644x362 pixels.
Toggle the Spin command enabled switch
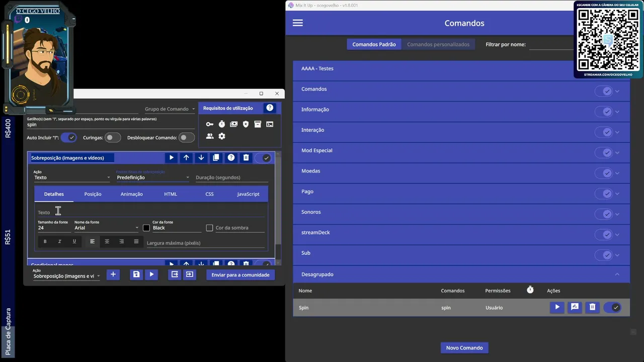(612, 308)
